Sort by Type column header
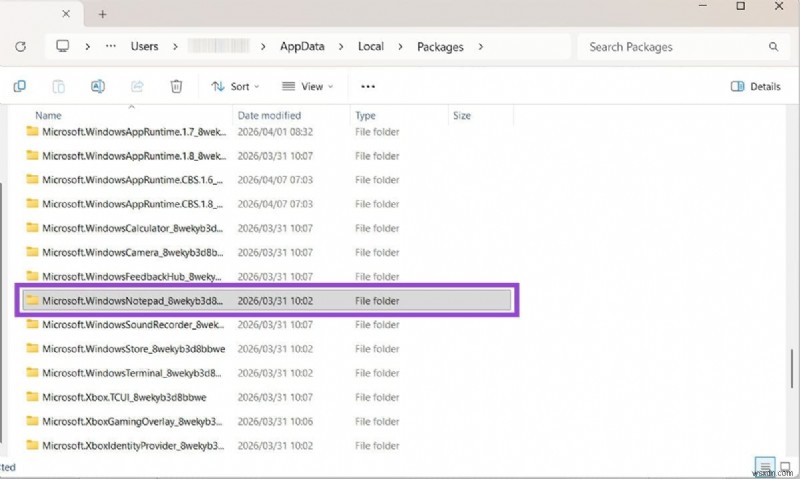800x479 pixels. tap(365, 116)
